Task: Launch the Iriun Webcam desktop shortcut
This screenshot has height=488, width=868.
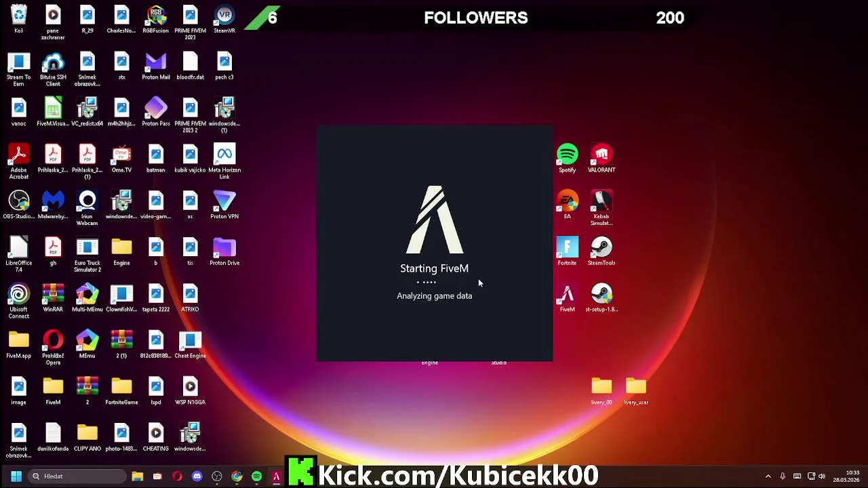Action: [x=87, y=209]
